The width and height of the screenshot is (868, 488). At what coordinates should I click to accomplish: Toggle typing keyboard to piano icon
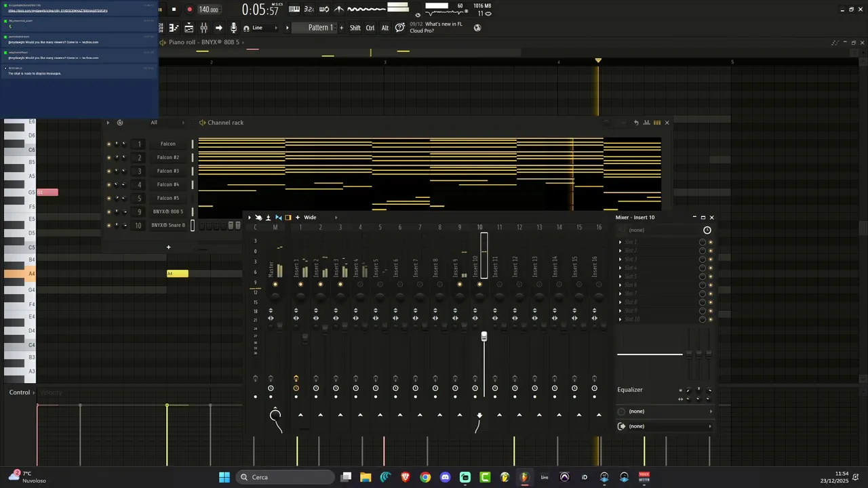coord(294,9)
